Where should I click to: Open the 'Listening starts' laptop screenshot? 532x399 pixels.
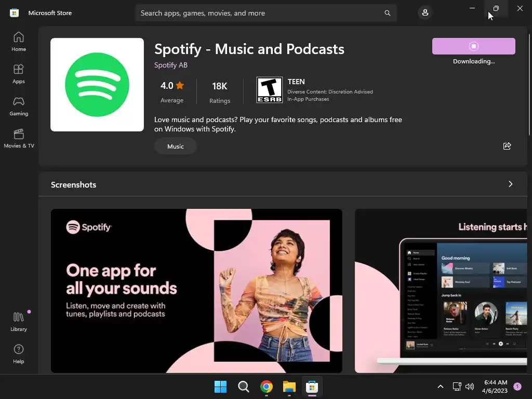441,291
